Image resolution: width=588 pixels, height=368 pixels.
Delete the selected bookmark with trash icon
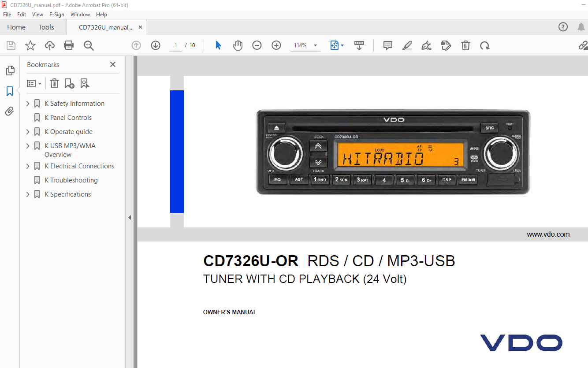(x=54, y=83)
